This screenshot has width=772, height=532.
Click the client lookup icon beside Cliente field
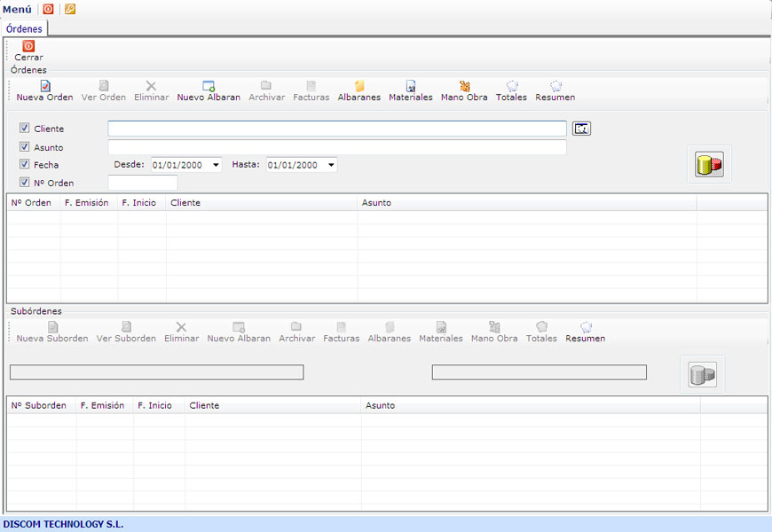point(581,129)
